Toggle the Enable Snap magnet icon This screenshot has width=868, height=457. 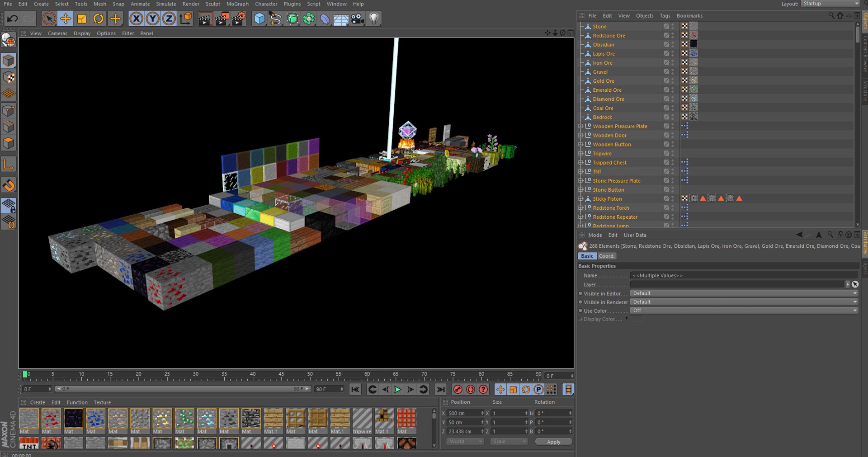(9, 185)
